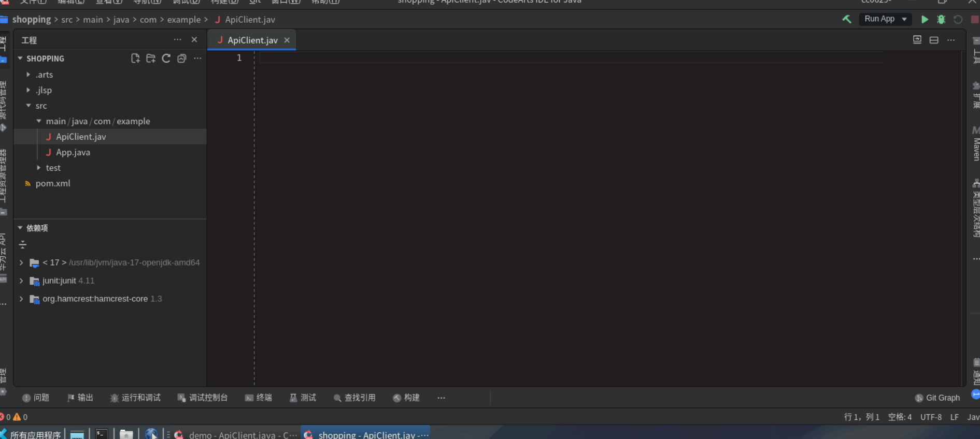
Task: Expand the JDK 17 dependency node
Action: pyautogui.click(x=21, y=262)
